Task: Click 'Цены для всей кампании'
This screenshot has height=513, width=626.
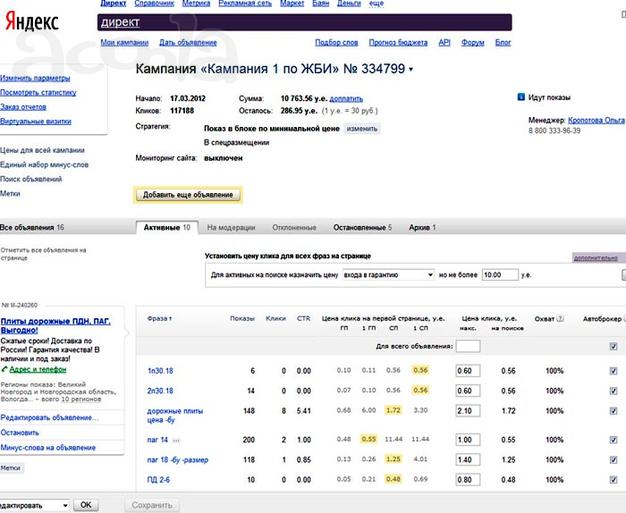Action: tap(42, 150)
